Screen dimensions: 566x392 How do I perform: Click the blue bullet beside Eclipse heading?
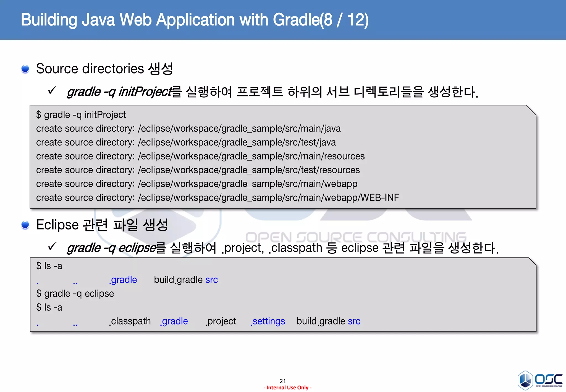pos(25,225)
